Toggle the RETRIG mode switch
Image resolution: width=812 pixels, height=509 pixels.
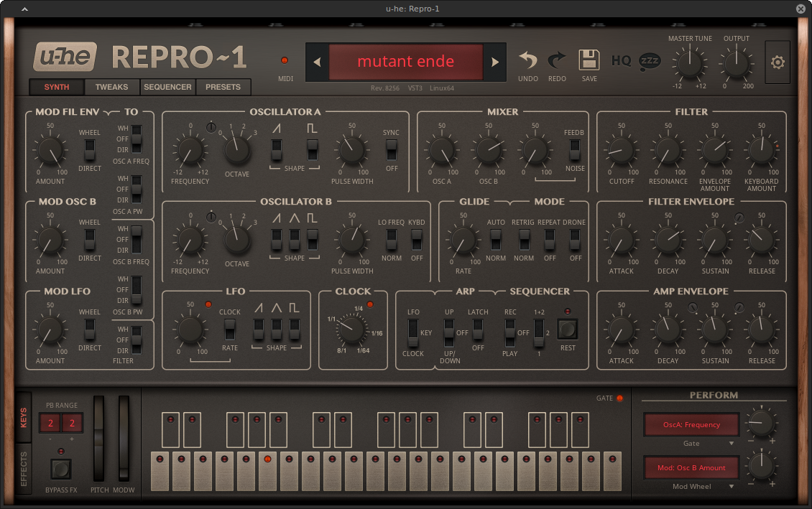point(524,240)
